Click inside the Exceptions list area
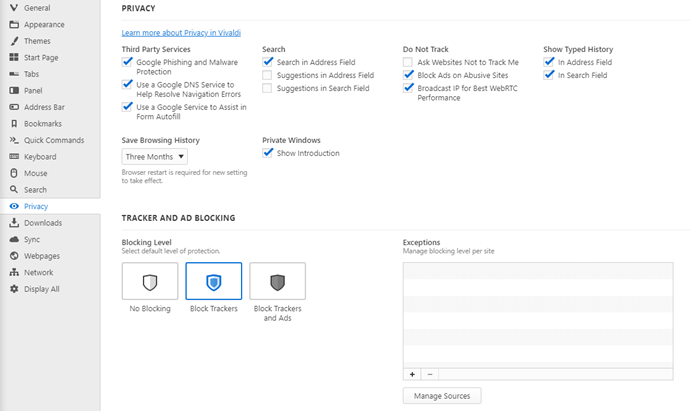The width and height of the screenshot is (700, 411). pyautogui.click(x=538, y=315)
